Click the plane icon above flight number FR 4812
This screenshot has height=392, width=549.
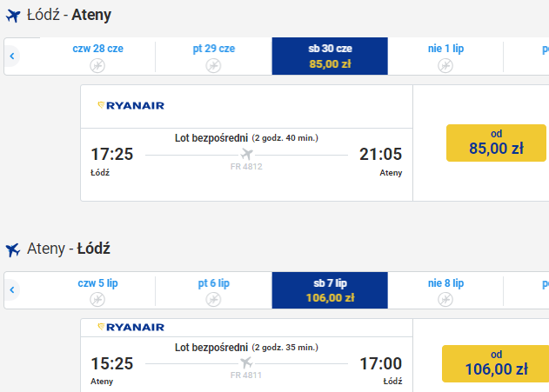coord(246,154)
